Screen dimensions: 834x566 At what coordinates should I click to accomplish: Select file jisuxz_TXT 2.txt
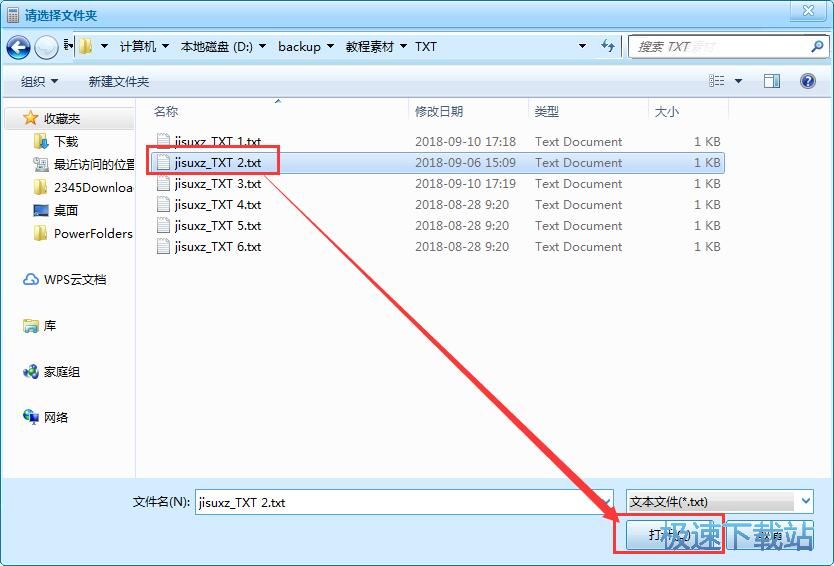point(218,163)
